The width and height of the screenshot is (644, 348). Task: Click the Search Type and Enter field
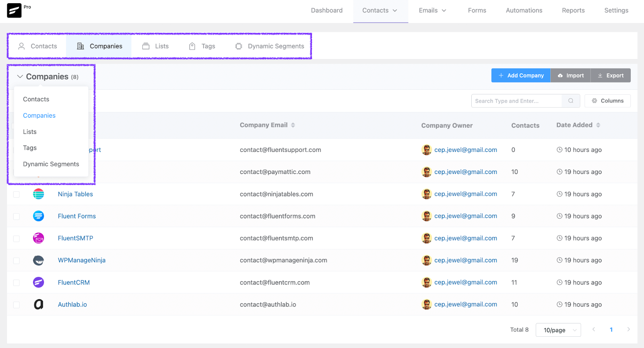point(517,101)
